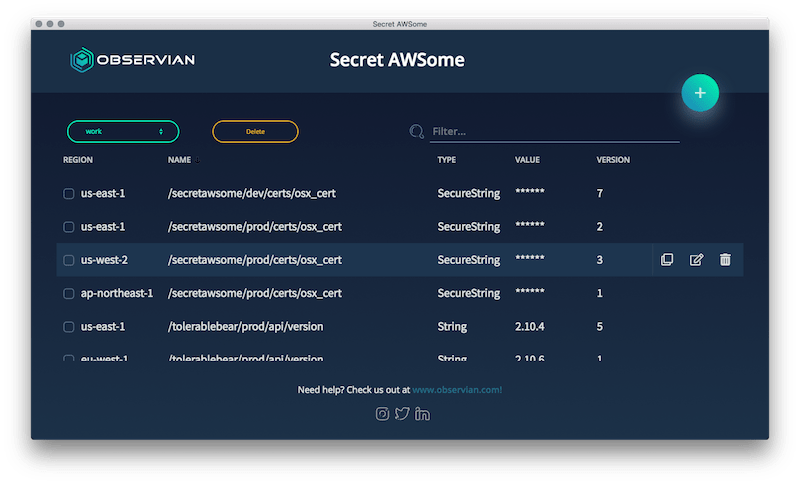Check the /secretawsome/dev/certs/osx_cert row checkbox
Image resolution: width=800 pixels, height=484 pixels.
tap(68, 194)
